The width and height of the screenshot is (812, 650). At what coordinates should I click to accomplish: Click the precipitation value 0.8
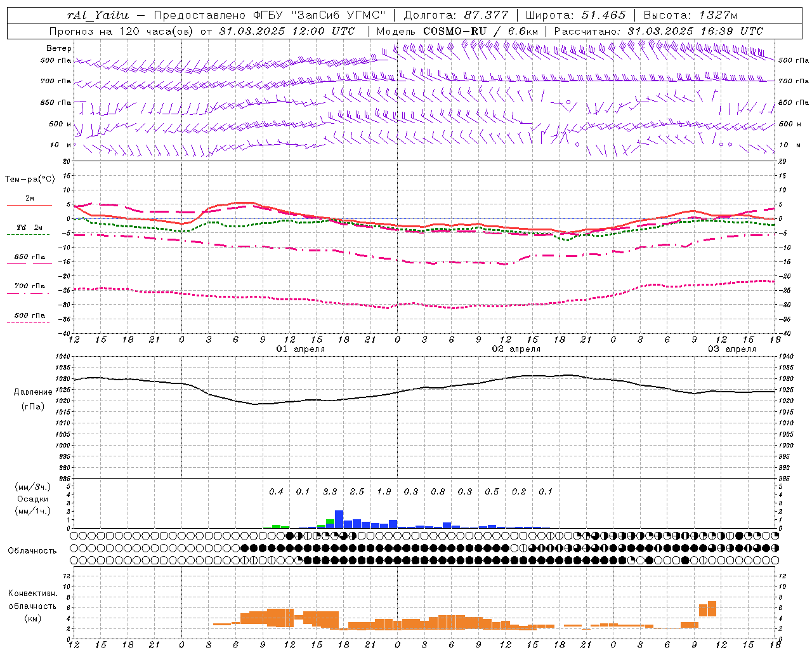pyautogui.click(x=438, y=491)
